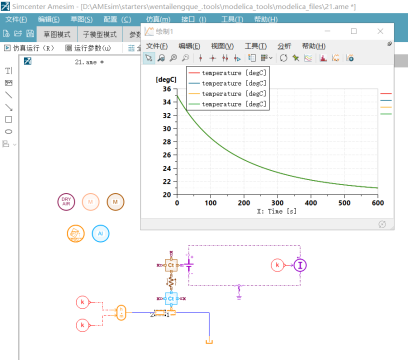The height and width of the screenshot is (360, 408).
Task: Click the save icon in main toolbar
Action: (30, 33)
